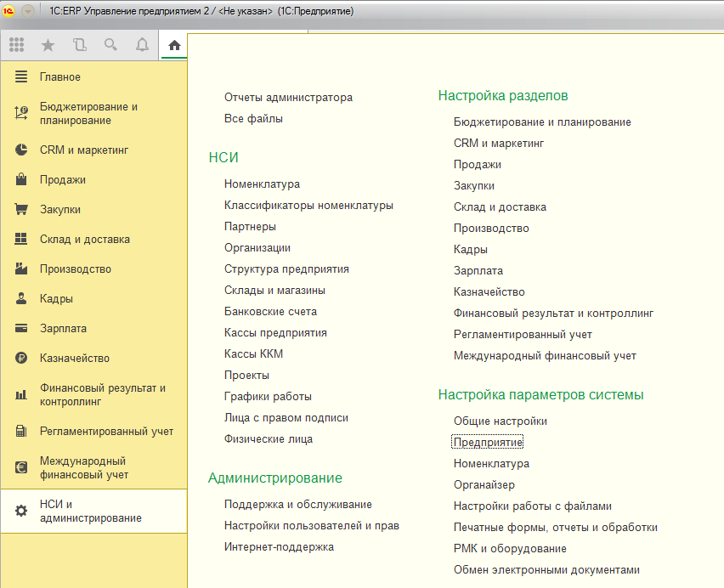Click the Склад и доставка boxes icon
Viewport: 724px width, 588px height.
click(x=21, y=239)
